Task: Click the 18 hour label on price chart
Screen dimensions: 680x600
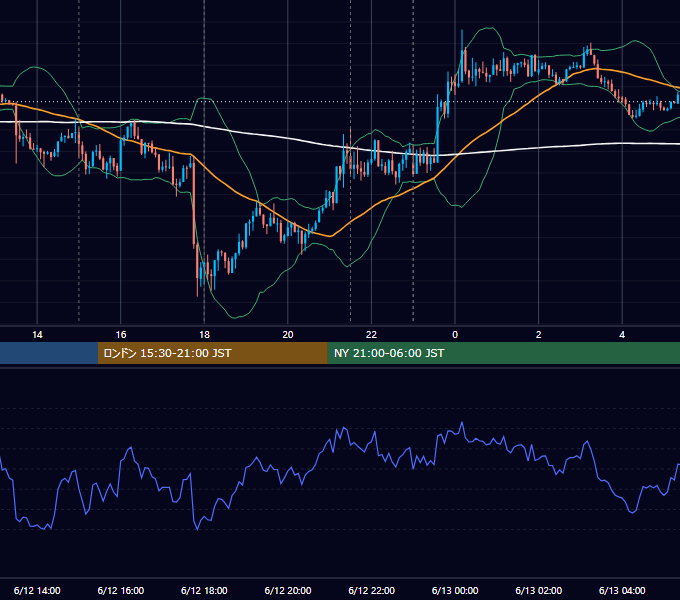Action: (204, 335)
